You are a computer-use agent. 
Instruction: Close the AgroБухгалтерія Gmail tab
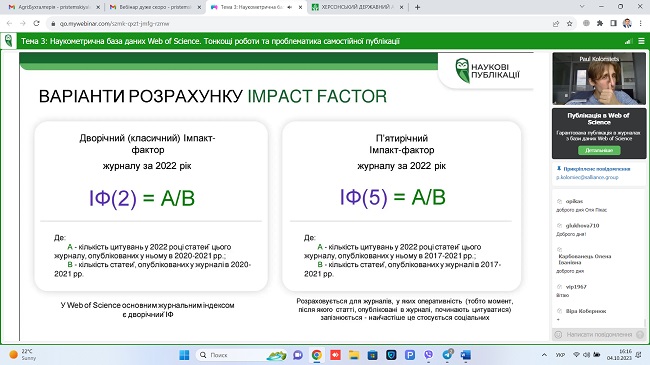click(x=98, y=7)
